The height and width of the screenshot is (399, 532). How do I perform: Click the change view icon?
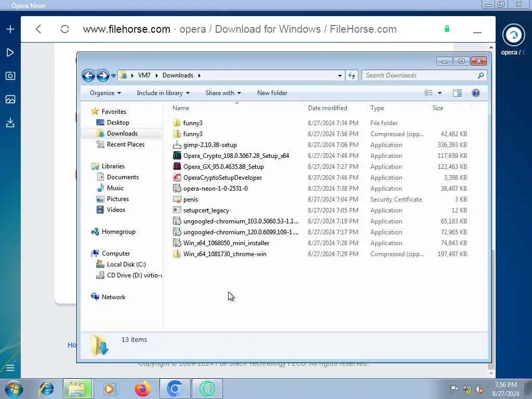pyautogui.click(x=429, y=93)
